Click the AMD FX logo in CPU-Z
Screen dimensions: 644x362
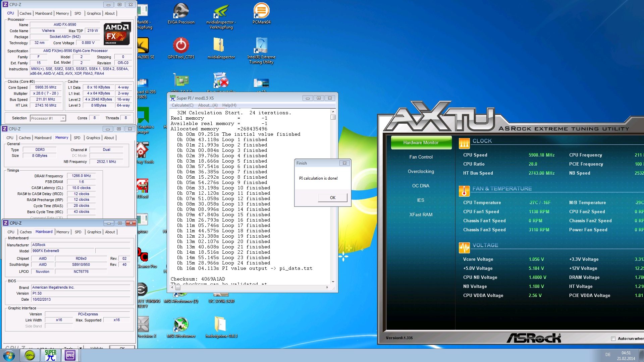click(x=117, y=34)
